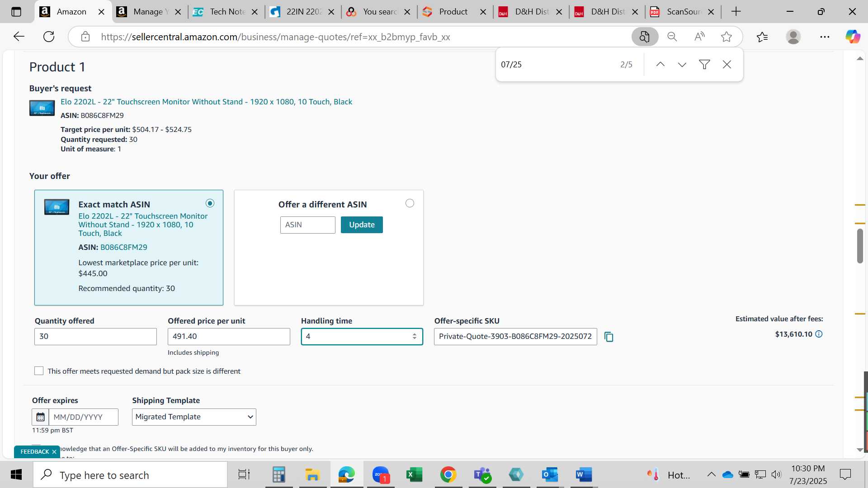
Task: Select the Exact match ASIN radio button
Action: click(x=210, y=203)
